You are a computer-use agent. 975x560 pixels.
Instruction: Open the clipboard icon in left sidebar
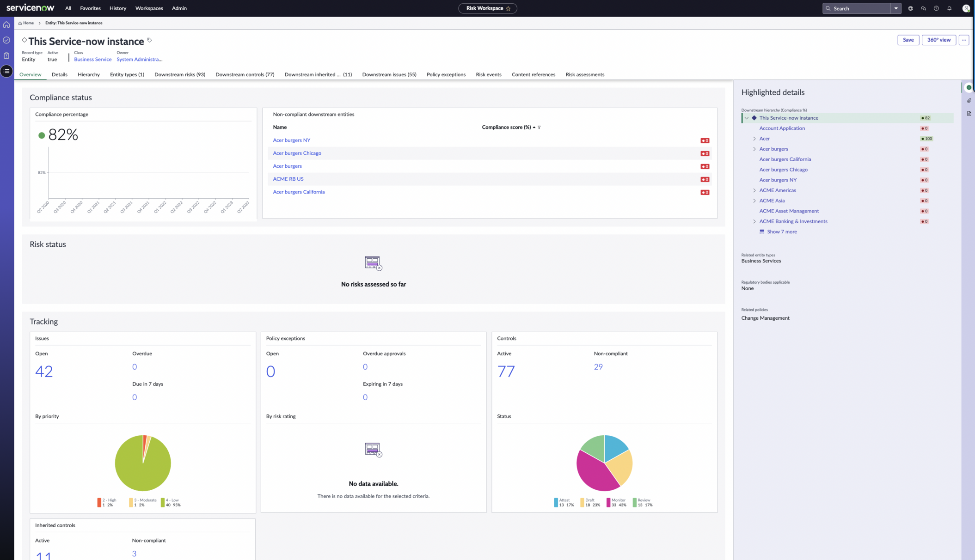point(6,55)
